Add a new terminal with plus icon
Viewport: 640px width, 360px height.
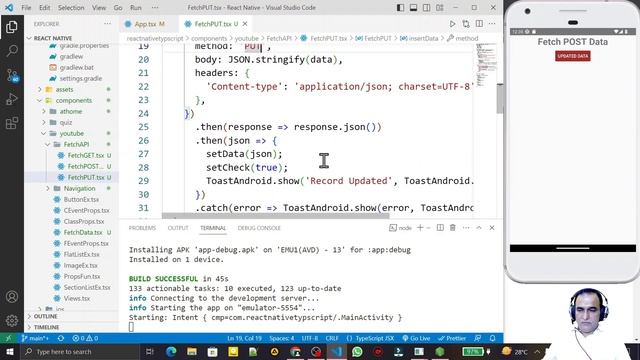pyautogui.click(x=420, y=228)
